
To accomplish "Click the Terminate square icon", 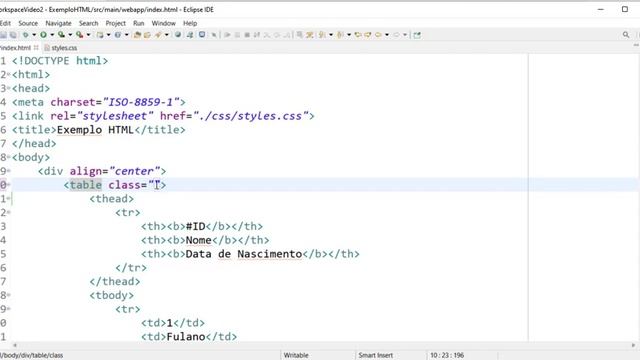I will 247,35.
